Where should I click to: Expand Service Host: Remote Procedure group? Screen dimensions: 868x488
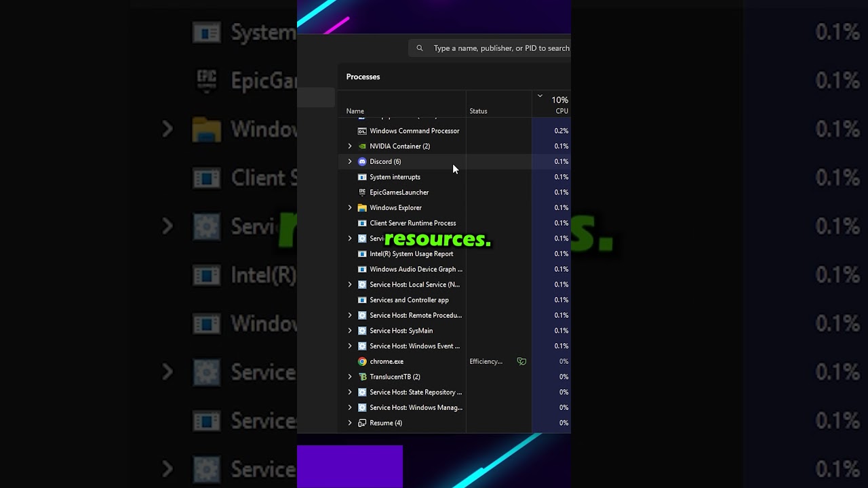pyautogui.click(x=350, y=315)
